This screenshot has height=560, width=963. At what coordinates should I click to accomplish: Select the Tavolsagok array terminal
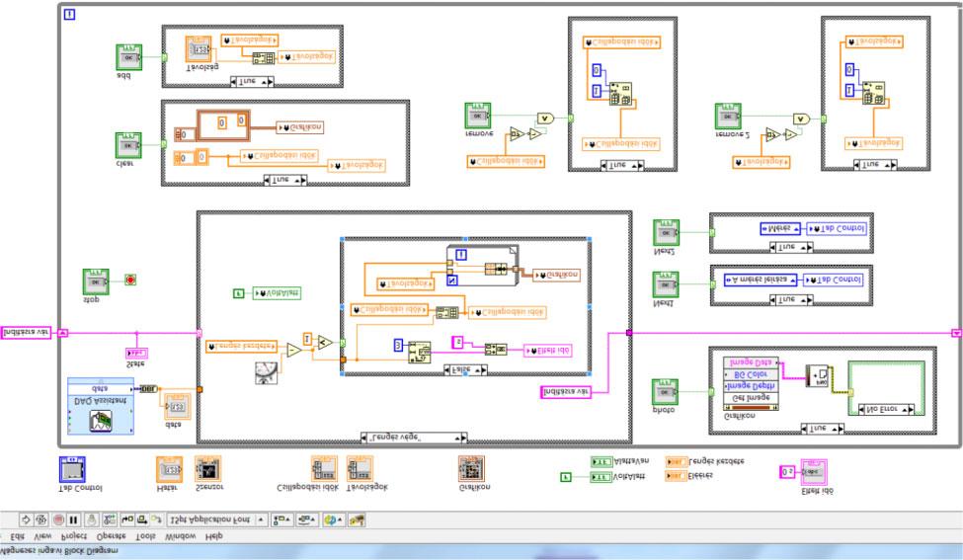coord(360,469)
